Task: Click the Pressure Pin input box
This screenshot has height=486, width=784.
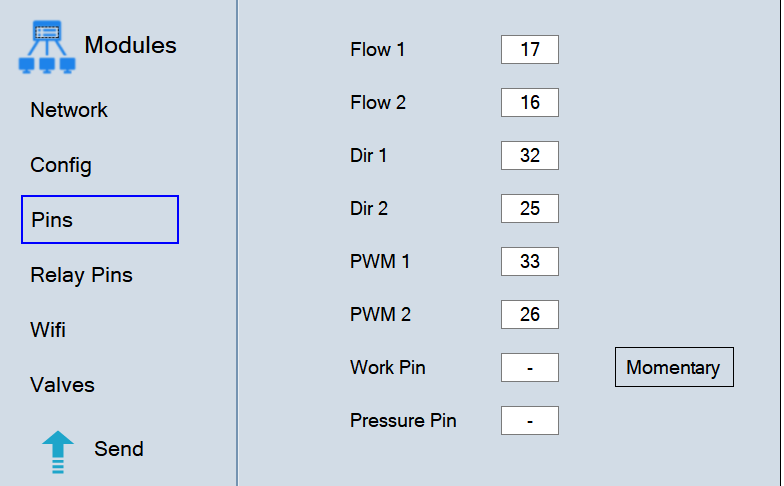Action: pyautogui.click(x=530, y=420)
